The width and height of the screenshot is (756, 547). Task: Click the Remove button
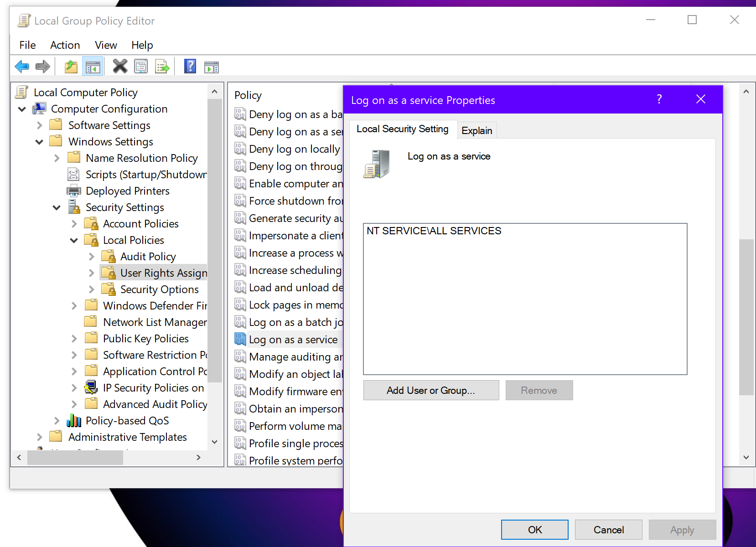pos(539,390)
